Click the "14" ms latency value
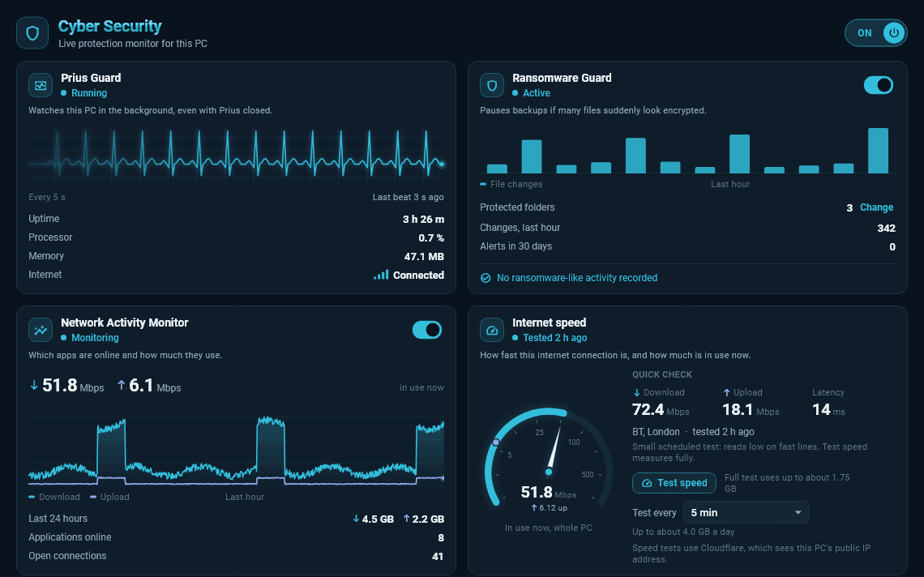The image size is (924, 577). pos(821,409)
